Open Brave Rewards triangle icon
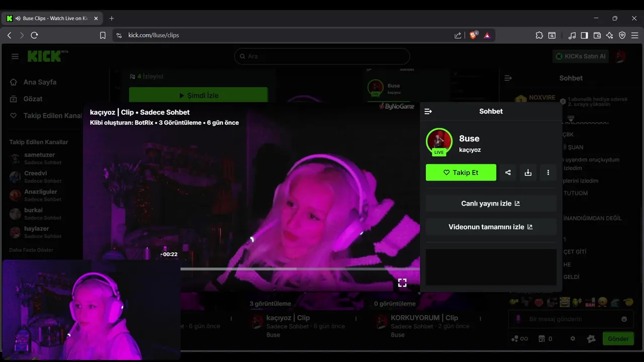Viewport: 644px width, 362px height. click(487, 35)
